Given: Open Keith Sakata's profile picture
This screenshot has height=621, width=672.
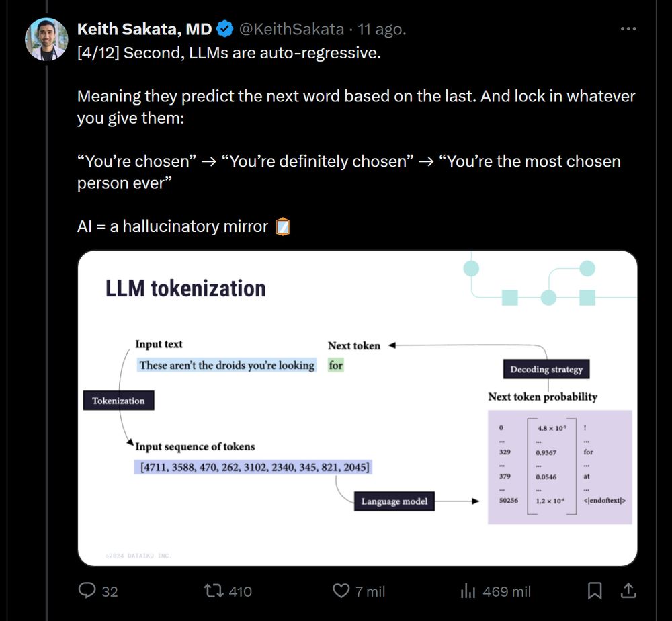Looking at the screenshot, I should [x=46, y=40].
